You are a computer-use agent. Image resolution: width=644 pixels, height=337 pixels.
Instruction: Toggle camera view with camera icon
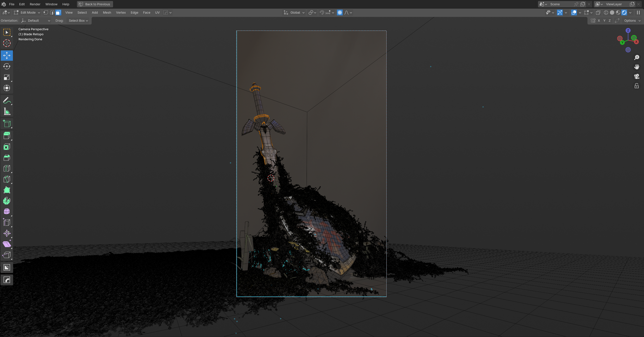point(637,76)
